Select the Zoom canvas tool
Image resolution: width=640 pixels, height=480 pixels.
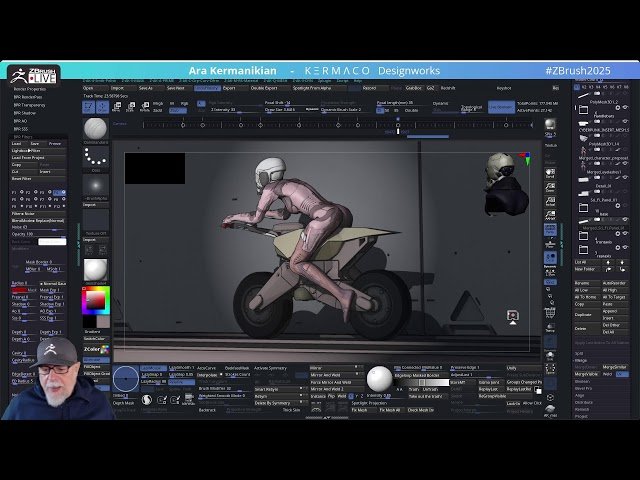[x=550, y=187]
